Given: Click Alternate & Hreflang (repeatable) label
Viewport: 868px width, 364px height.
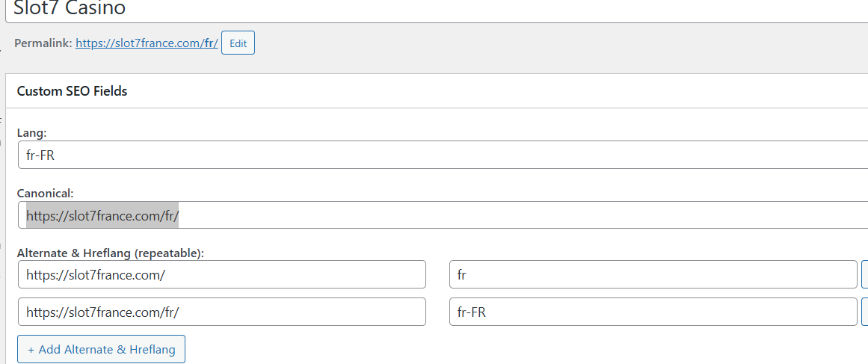Looking at the screenshot, I should [x=110, y=253].
